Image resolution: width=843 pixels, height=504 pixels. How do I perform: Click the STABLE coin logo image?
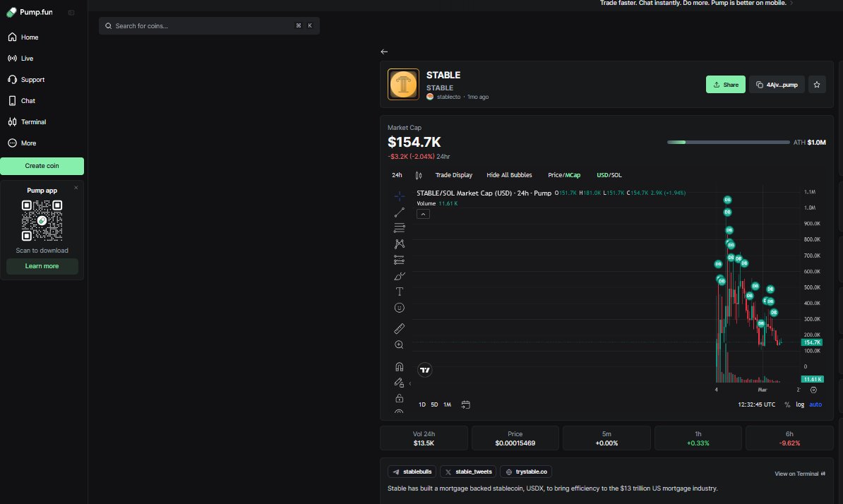[403, 85]
